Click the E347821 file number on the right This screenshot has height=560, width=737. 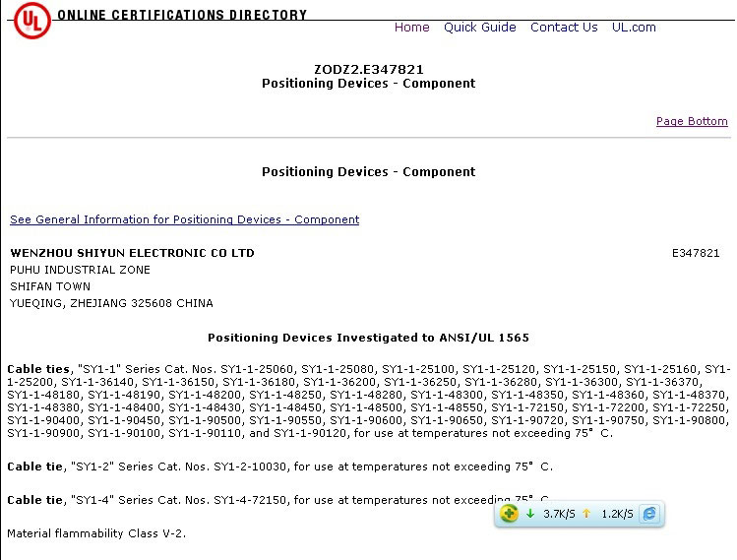(x=696, y=253)
